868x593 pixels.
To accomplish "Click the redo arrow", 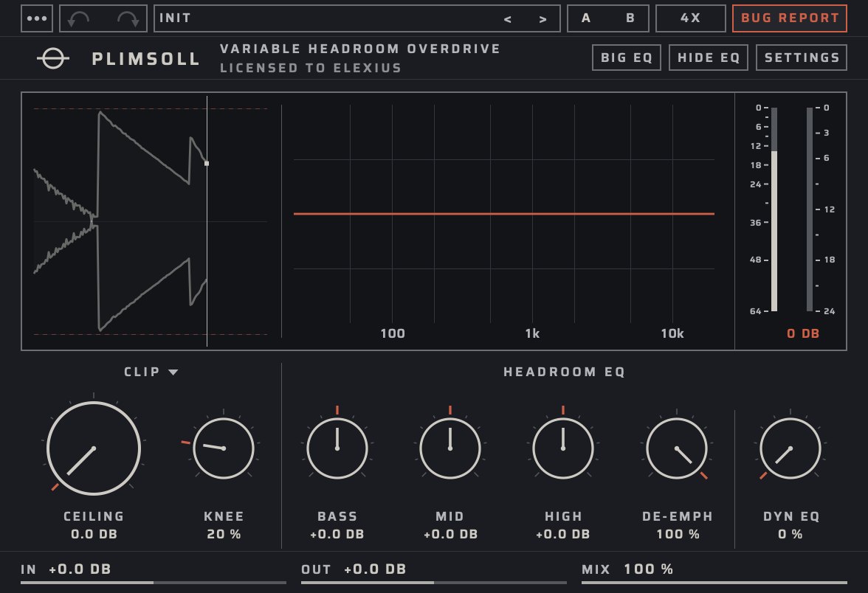I will pyautogui.click(x=128, y=19).
